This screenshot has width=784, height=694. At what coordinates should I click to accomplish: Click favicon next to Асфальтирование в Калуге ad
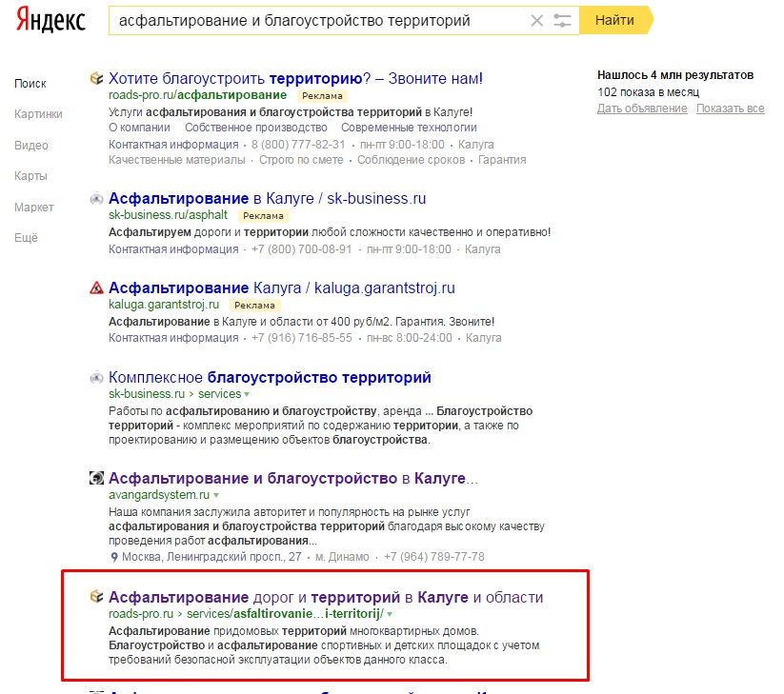coord(96,199)
